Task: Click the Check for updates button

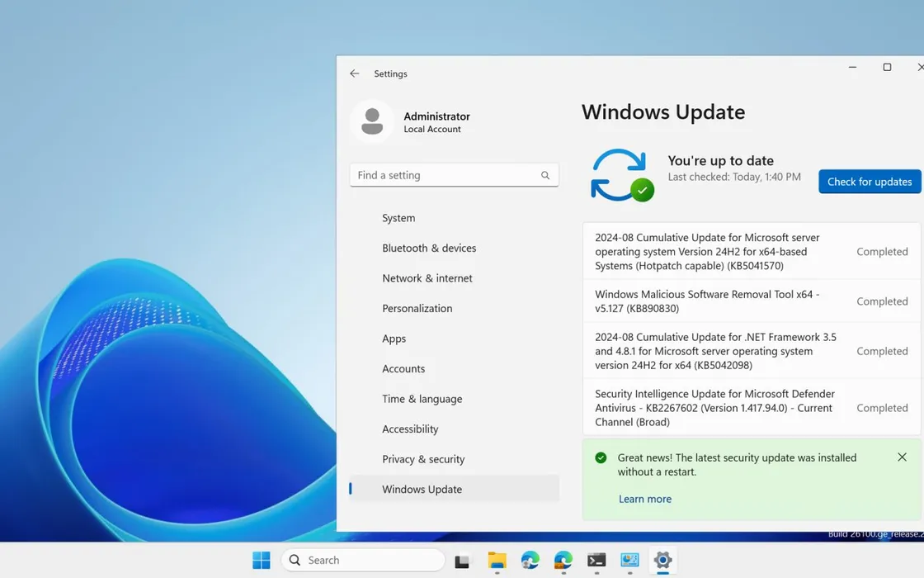Action: point(870,182)
